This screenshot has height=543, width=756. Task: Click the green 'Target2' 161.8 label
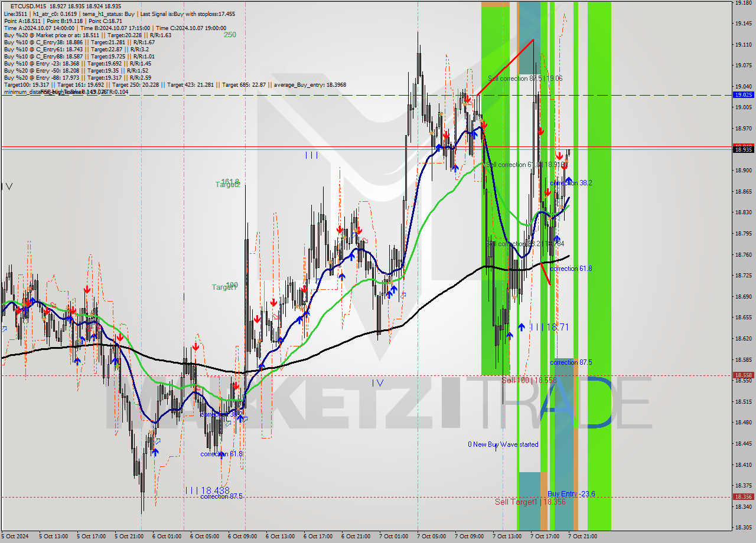coord(228,184)
